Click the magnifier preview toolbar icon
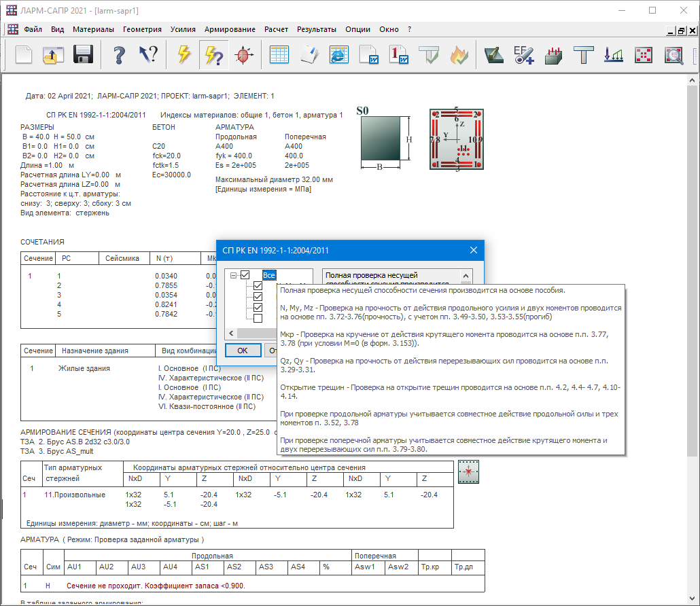 673,55
